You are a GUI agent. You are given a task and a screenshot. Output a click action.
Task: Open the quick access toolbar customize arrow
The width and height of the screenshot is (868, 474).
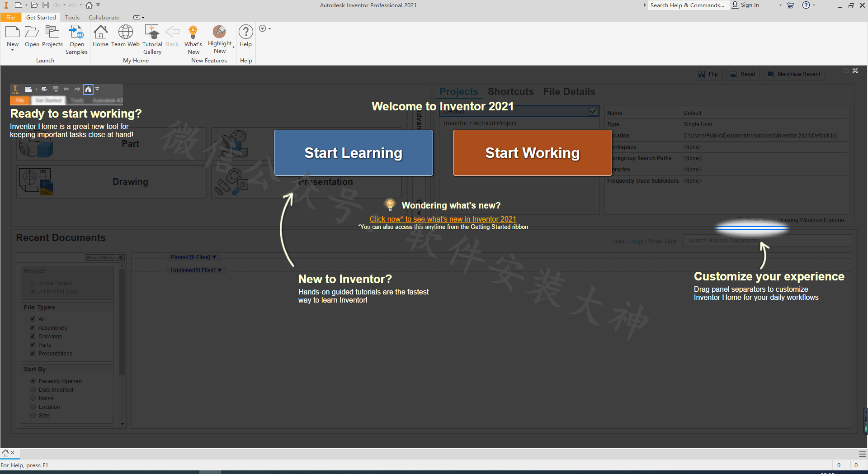point(98,5)
